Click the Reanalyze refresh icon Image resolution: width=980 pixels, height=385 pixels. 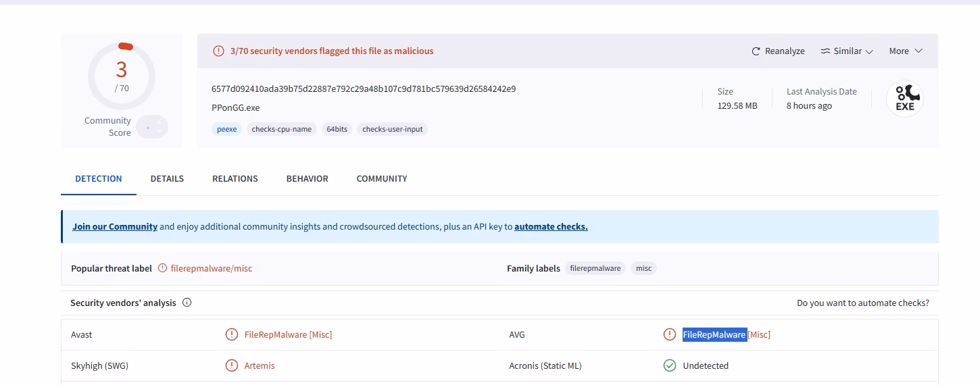coord(756,51)
